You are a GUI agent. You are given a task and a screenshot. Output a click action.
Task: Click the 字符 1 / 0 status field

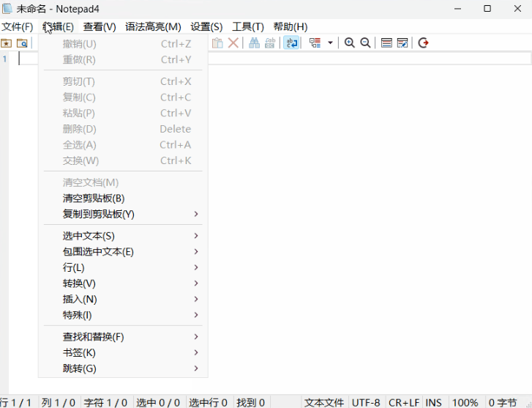click(x=107, y=403)
